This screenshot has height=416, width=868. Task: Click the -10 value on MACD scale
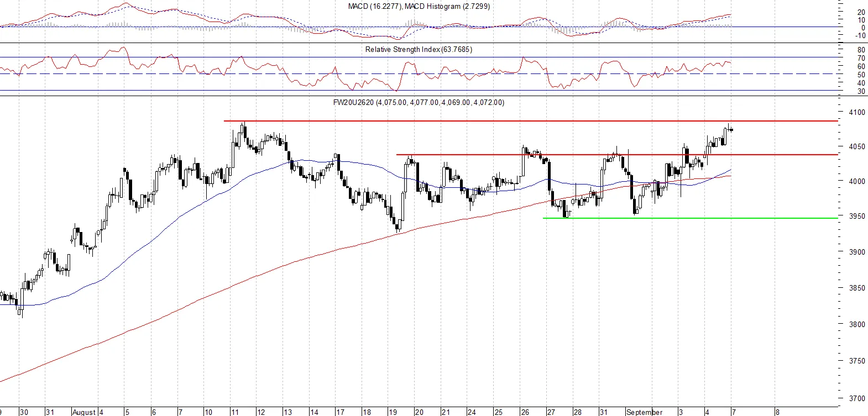[860, 35]
